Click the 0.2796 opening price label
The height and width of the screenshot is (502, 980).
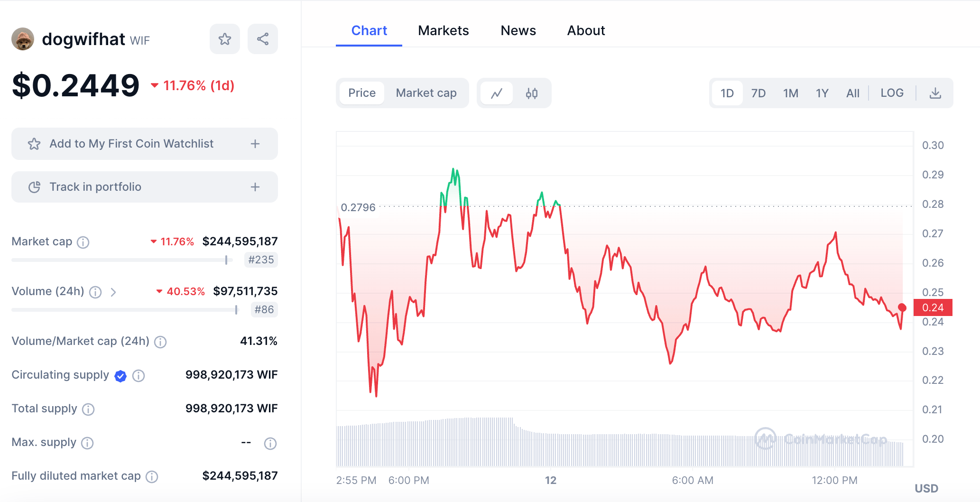coord(358,207)
